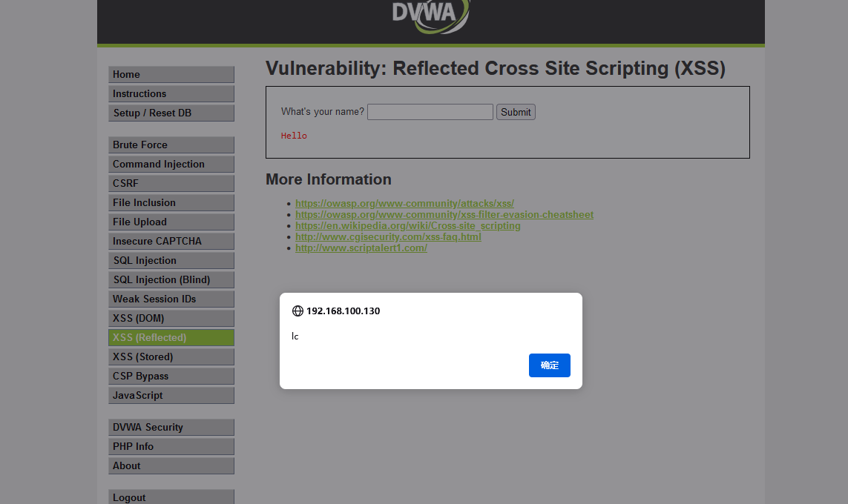Open xss-filter-evasion-cheatsheet link

tap(444, 214)
